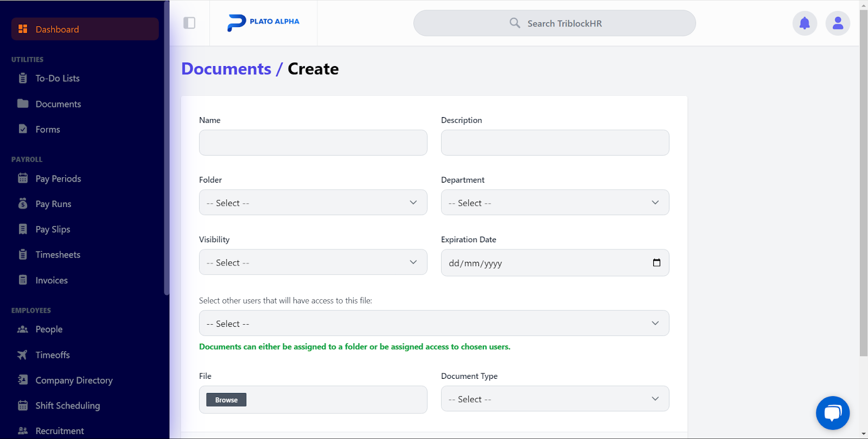The image size is (868, 439).
Task: Click the Invoices document icon
Action: [x=23, y=280]
